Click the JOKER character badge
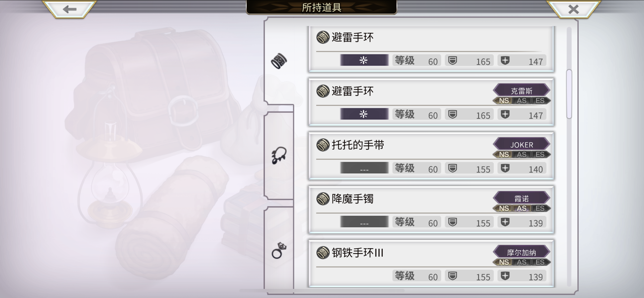644x298 pixels. 522,144
